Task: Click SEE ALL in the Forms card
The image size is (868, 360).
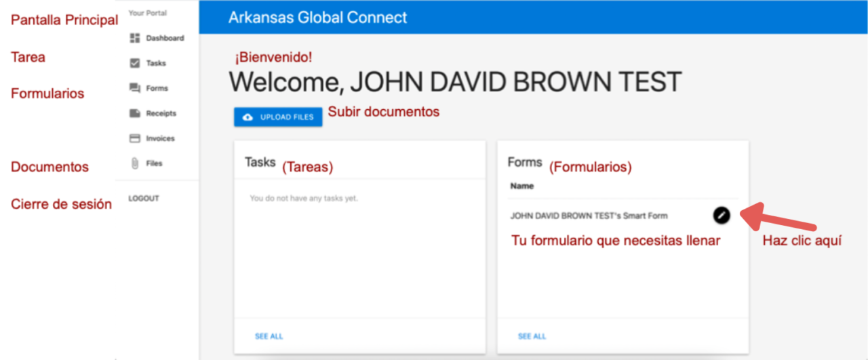Action: 532,336
